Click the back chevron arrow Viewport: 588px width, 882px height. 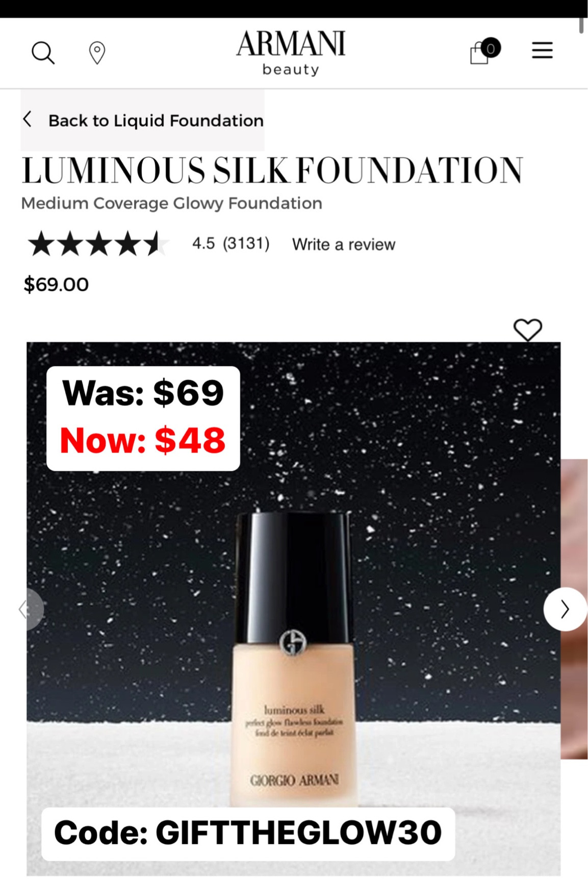(x=28, y=119)
